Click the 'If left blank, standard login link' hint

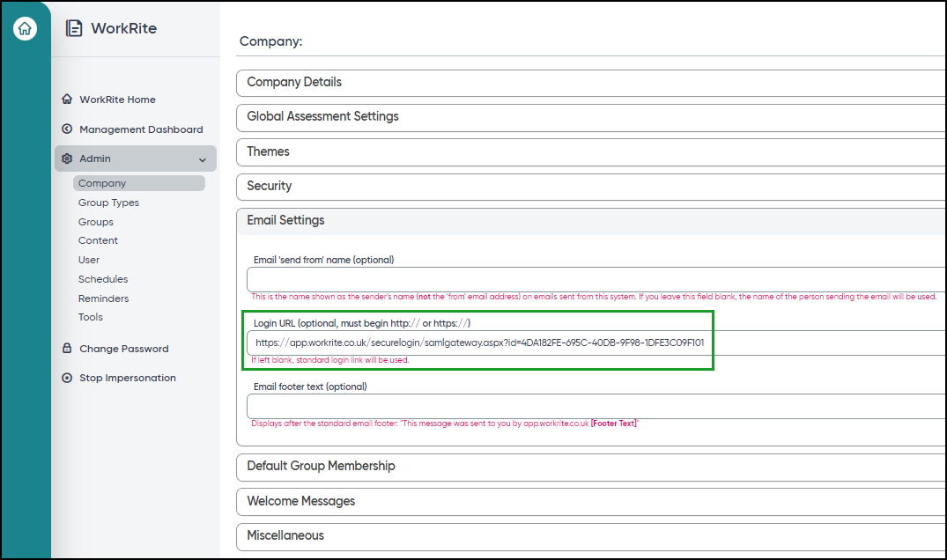click(x=329, y=360)
